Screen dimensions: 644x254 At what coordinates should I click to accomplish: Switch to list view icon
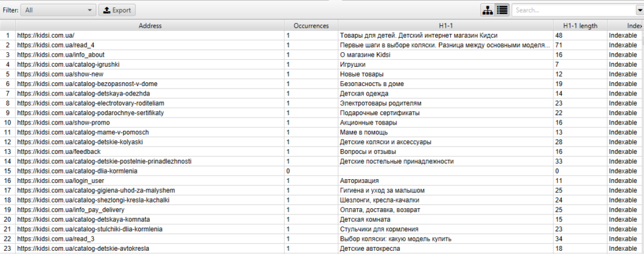[x=502, y=10]
